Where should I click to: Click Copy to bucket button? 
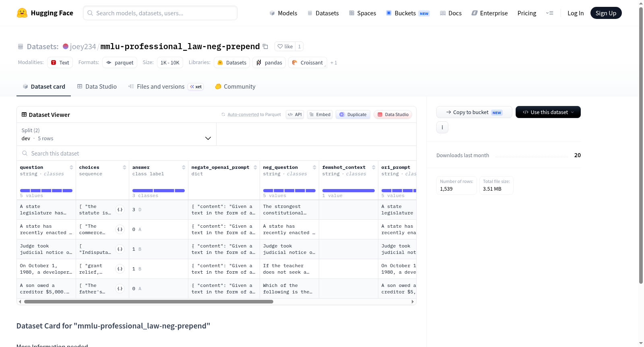point(474,112)
